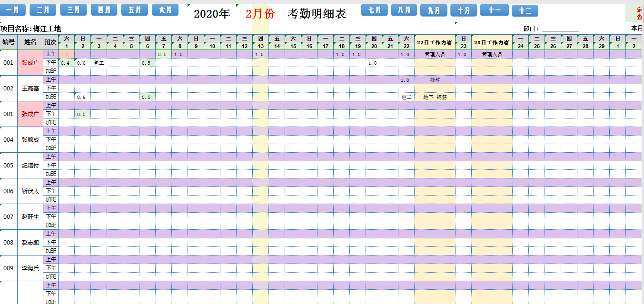The image size is (644, 304).
Task: Click the 王高基 name cell
Action: coord(30,88)
